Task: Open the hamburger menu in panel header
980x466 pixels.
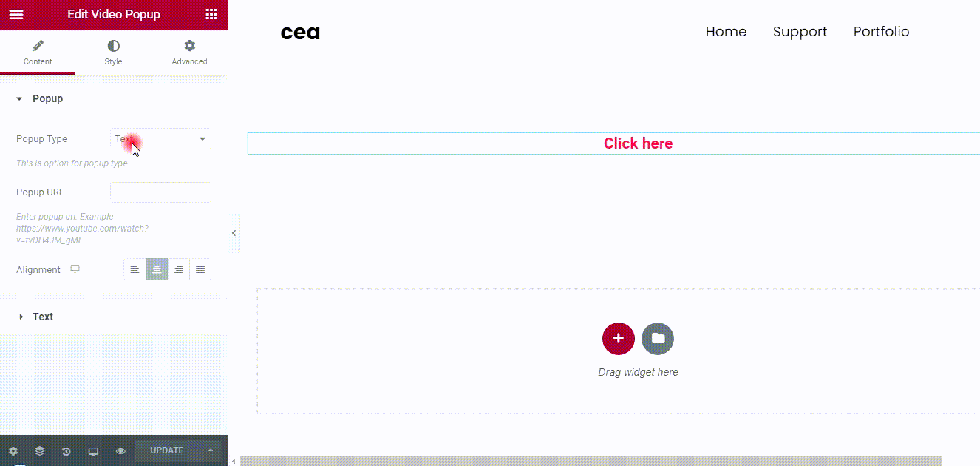Action: [16, 14]
